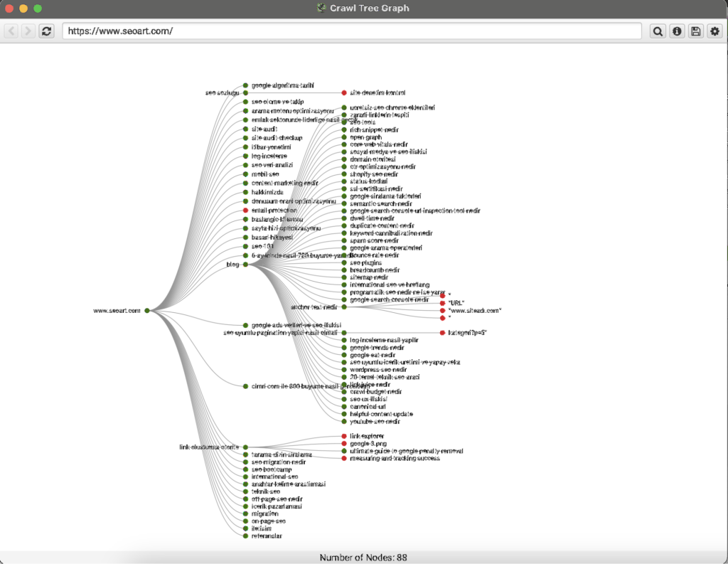Collapse the blog tree node
The width and height of the screenshot is (728, 564).
[x=245, y=265]
